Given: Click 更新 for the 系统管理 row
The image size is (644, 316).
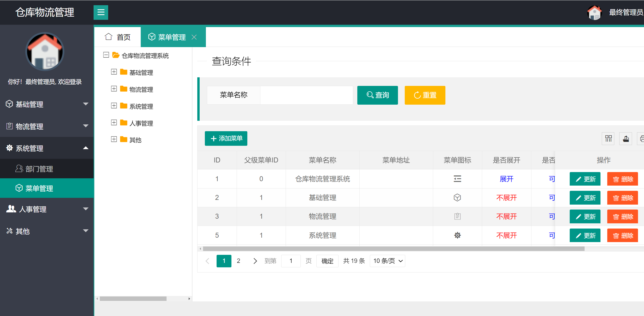Looking at the screenshot, I should [x=585, y=235].
